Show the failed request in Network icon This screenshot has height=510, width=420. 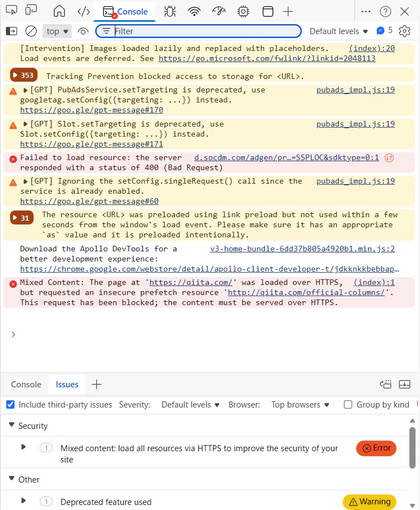pos(389,158)
